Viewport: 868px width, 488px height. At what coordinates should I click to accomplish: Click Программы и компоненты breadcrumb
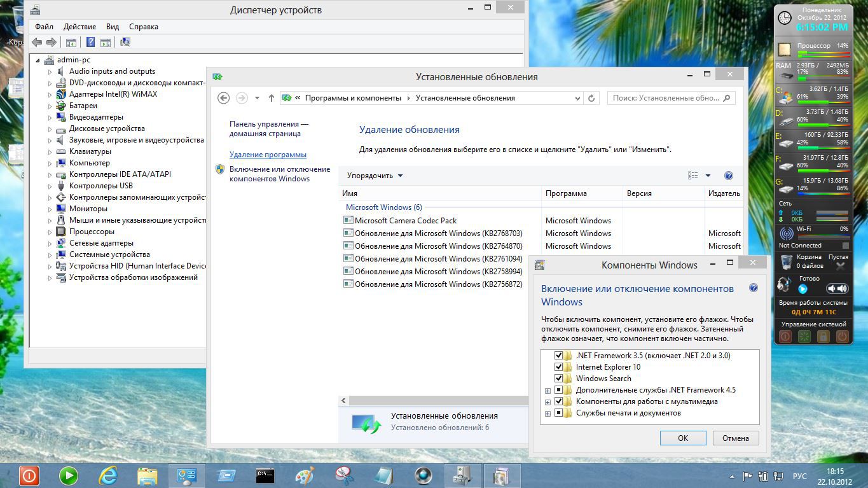(x=353, y=98)
